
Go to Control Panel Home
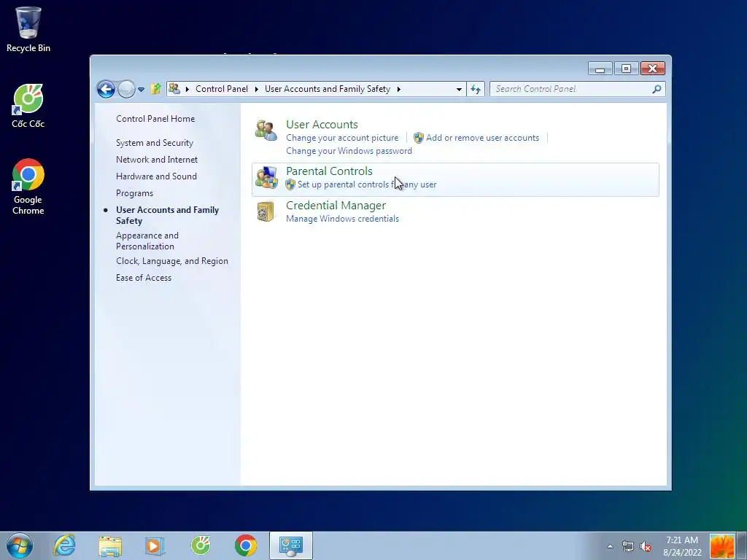click(155, 119)
